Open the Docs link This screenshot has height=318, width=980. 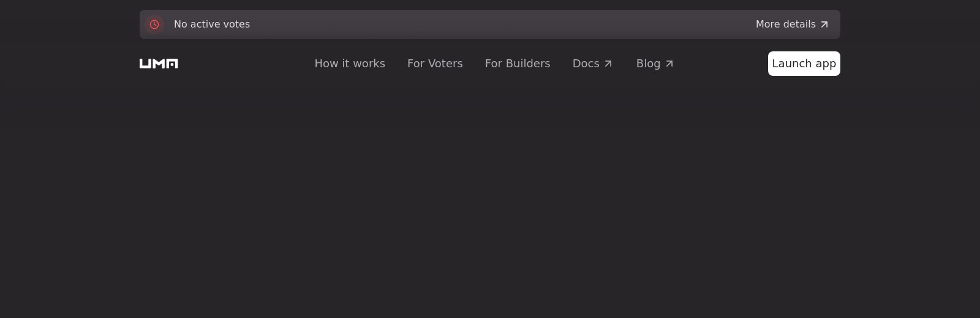[586, 64]
